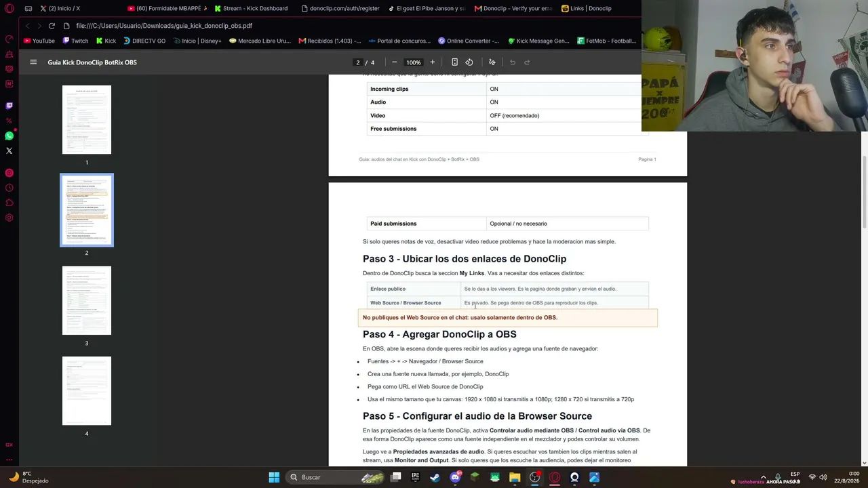
Task: Open Twitch in the Opera sidebar
Action: 9,106
